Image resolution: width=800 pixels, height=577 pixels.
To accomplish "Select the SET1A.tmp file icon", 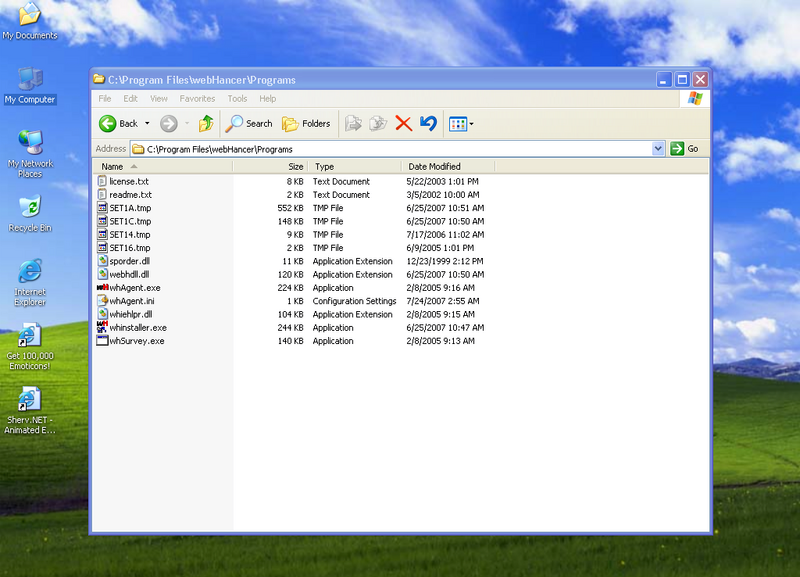I will click(102, 208).
